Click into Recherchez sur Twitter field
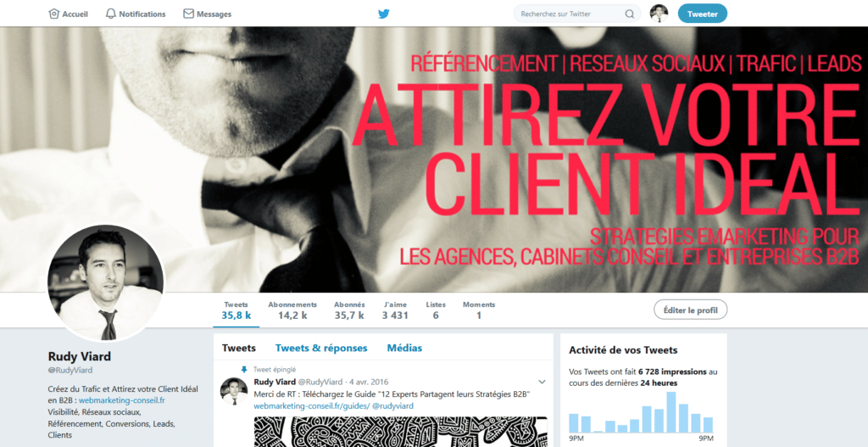Viewport: 868px width, 447px height. (572, 14)
